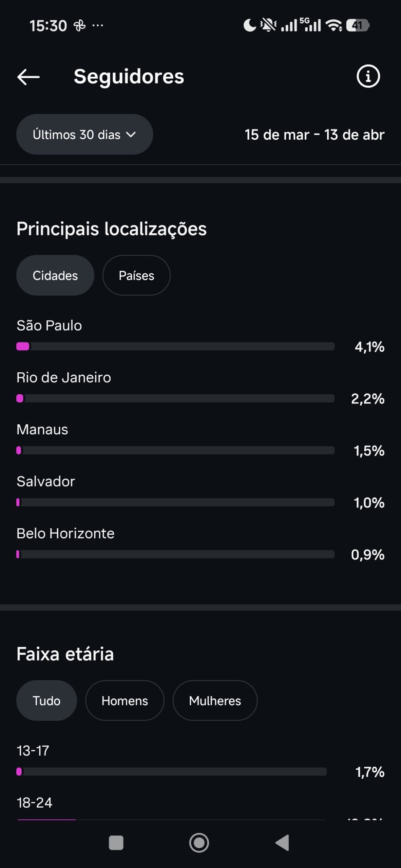Select the Tudo age filter

[x=46, y=701]
